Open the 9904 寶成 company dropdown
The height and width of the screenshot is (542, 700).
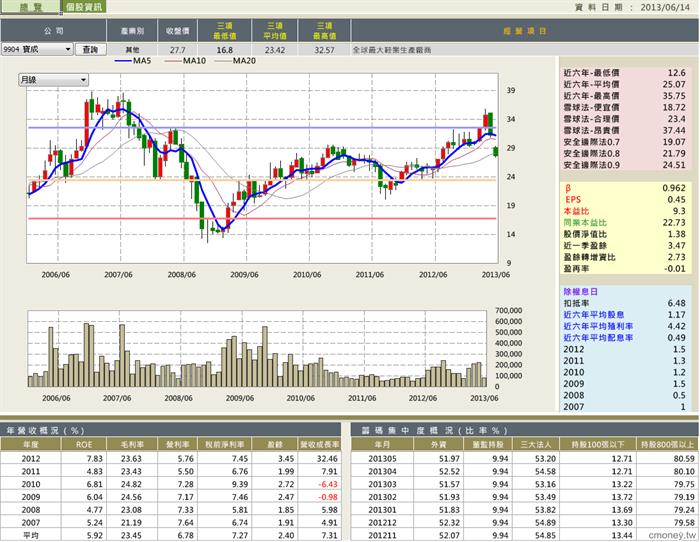tap(37, 49)
